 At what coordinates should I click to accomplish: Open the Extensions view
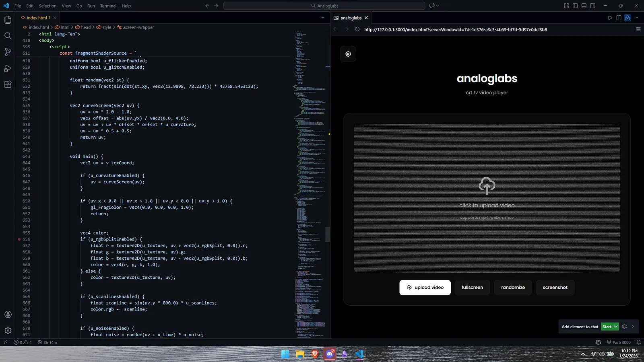[x=8, y=84]
